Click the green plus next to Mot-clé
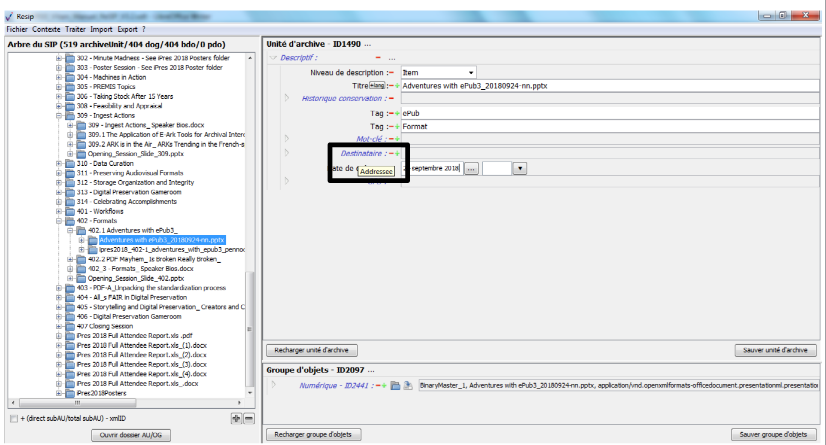The height and width of the screenshot is (445, 826). (397, 139)
